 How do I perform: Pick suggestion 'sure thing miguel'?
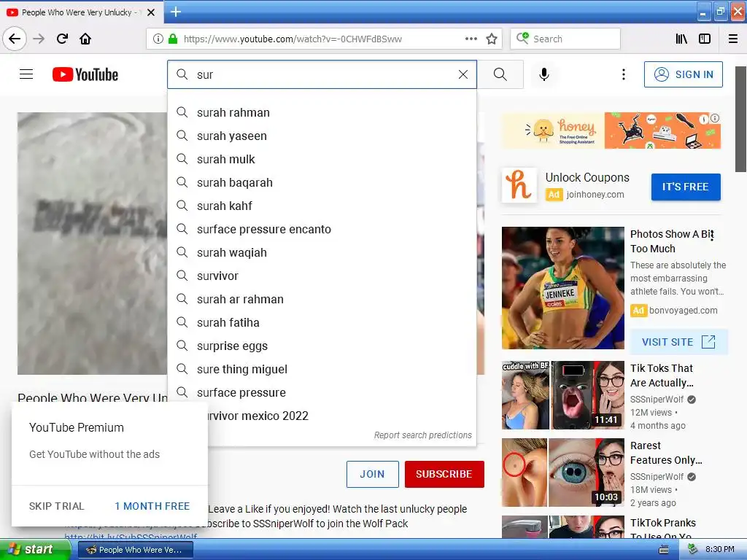(322, 369)
